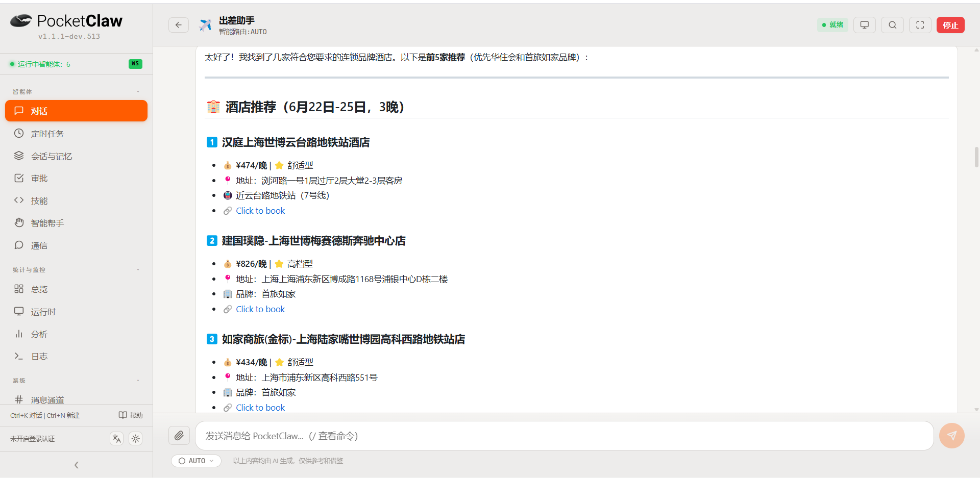Open the 对话 chat section
980x478 pixels.
76,111
